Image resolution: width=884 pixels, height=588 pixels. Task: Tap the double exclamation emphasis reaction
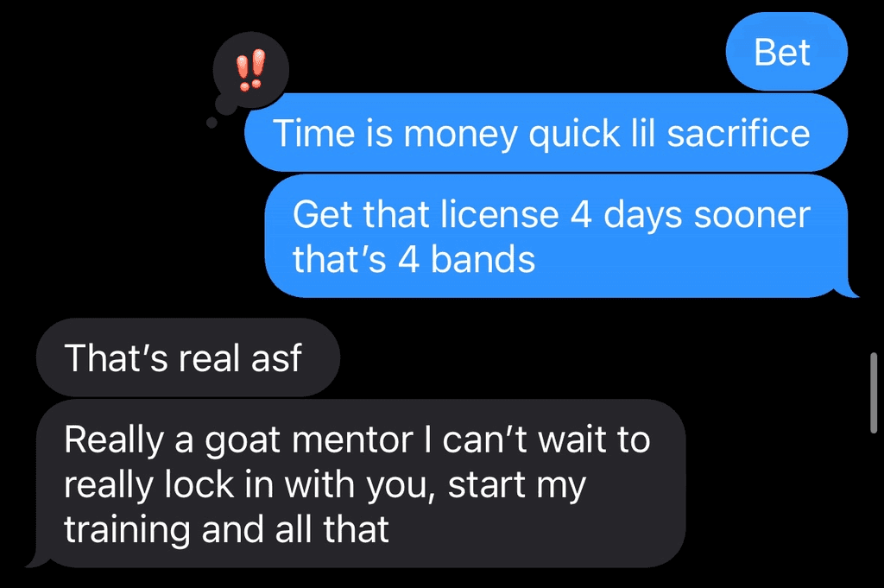[x=251, y=70]
